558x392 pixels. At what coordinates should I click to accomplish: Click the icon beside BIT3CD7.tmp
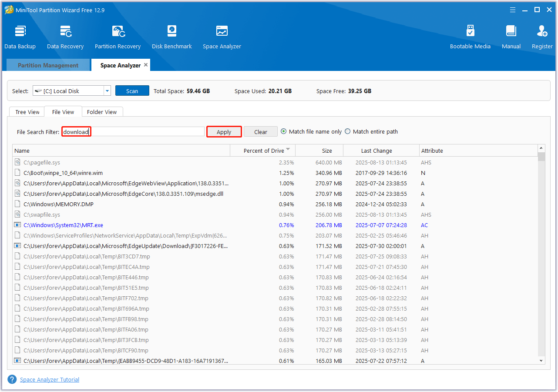click(x=17, y=256)
